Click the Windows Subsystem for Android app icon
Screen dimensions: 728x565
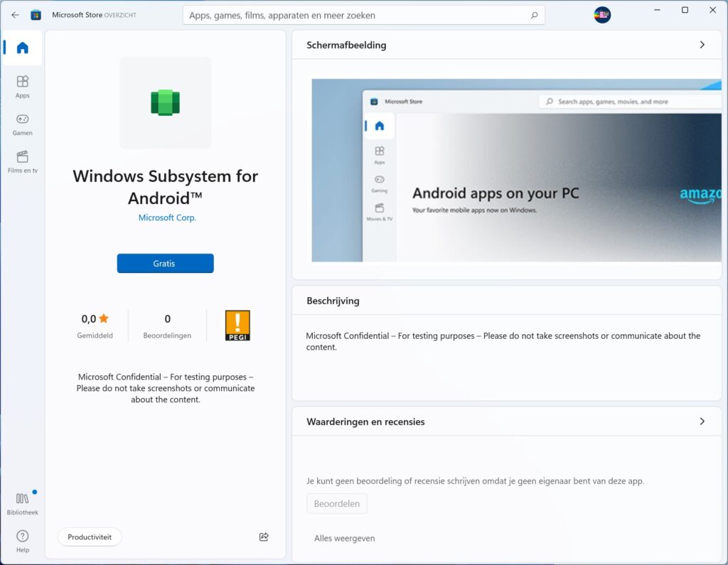coord(165,103)
